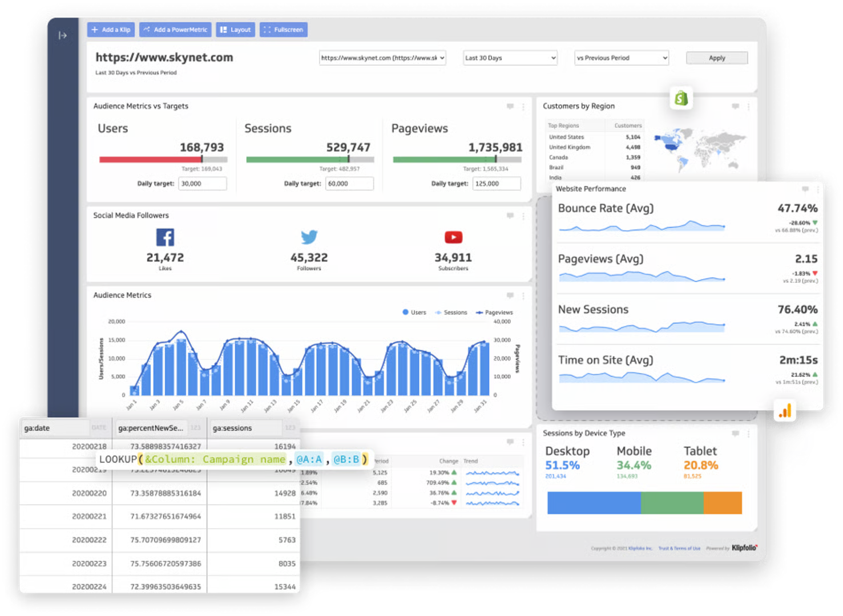Edit the Sessions daily target field

coord(349,183)
